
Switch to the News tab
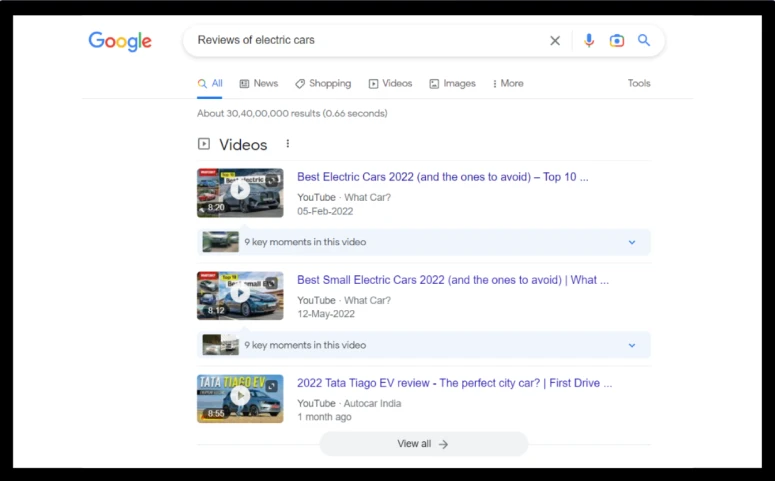tap(259, 84)
